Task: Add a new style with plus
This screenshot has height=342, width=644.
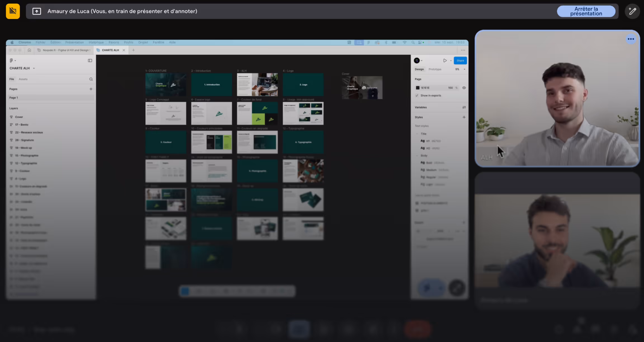Action: click(464, 117)
